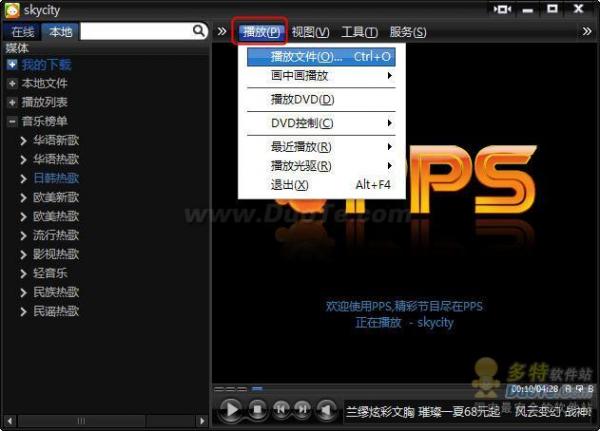Open the double-arrow overflow after 服务(S)

pyautogui.click(x=587, y=31)
